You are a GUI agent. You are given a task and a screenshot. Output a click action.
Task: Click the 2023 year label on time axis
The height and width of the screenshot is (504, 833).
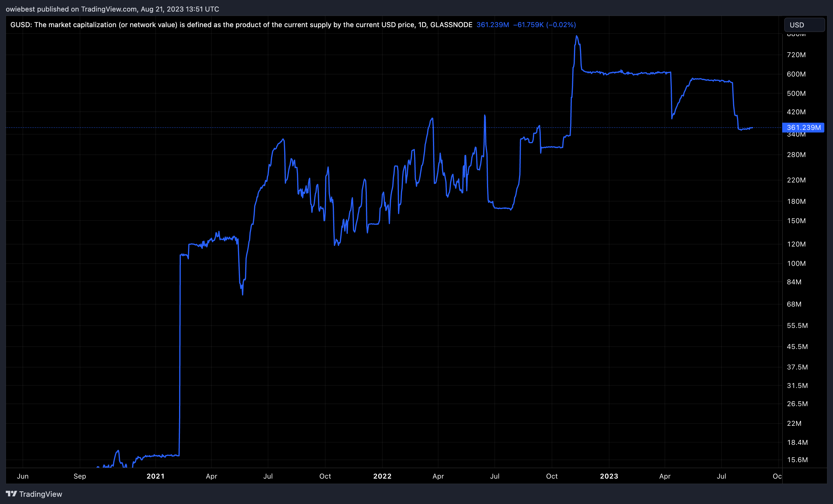pos(609,476)
